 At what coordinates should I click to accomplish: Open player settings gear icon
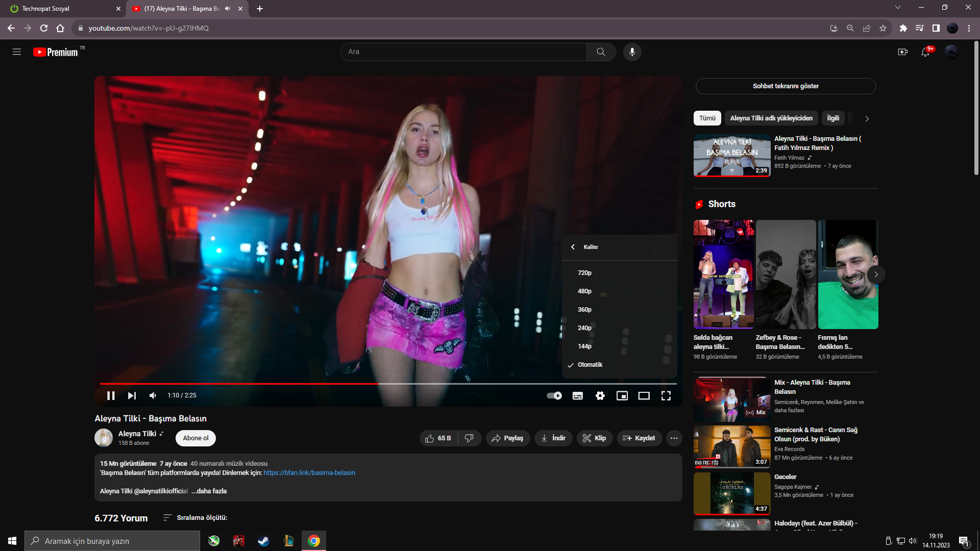coord(600,395)
